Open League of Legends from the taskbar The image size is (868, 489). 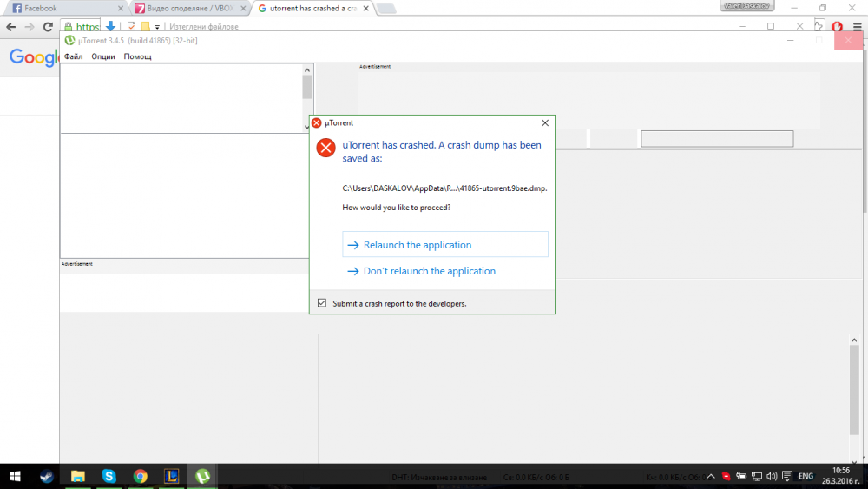172,476
